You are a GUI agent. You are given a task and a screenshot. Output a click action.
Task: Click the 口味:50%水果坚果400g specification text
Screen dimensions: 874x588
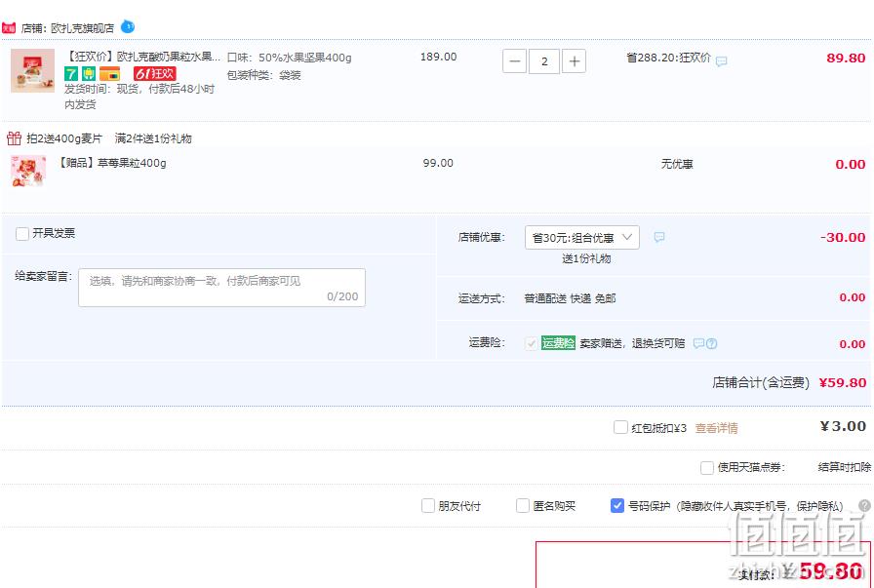click(x=290, y=58)
